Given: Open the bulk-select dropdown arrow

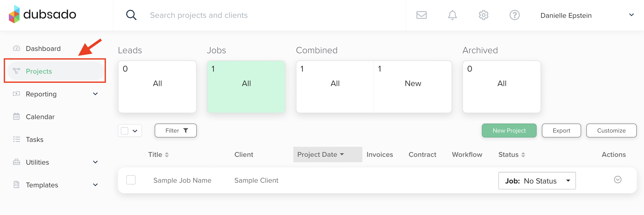Looking at the screenshot, I should tap(135, 131).
